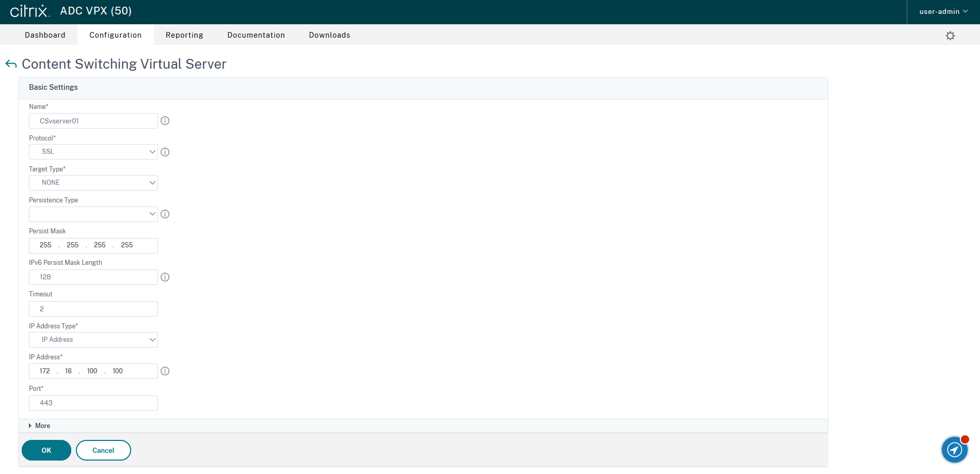The width and height of the screenshot is (980, 474).
Task: Click the Name field containing CSvserver01
Action: (x=93, y=121)
